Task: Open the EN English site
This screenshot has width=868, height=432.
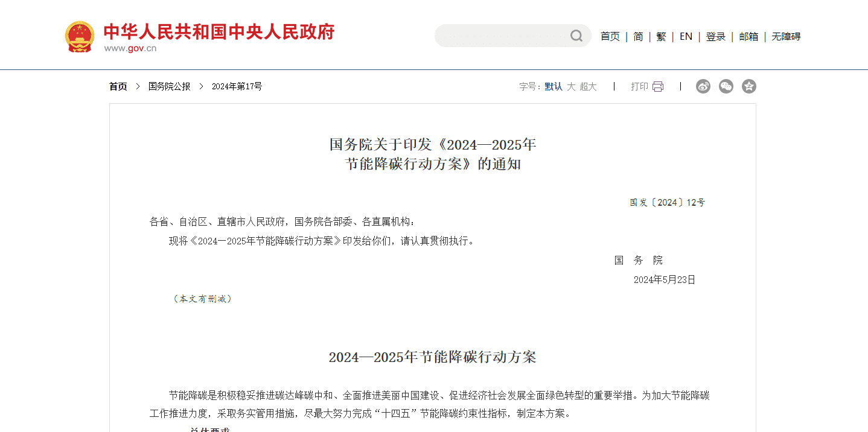Action: coord(686,37)
